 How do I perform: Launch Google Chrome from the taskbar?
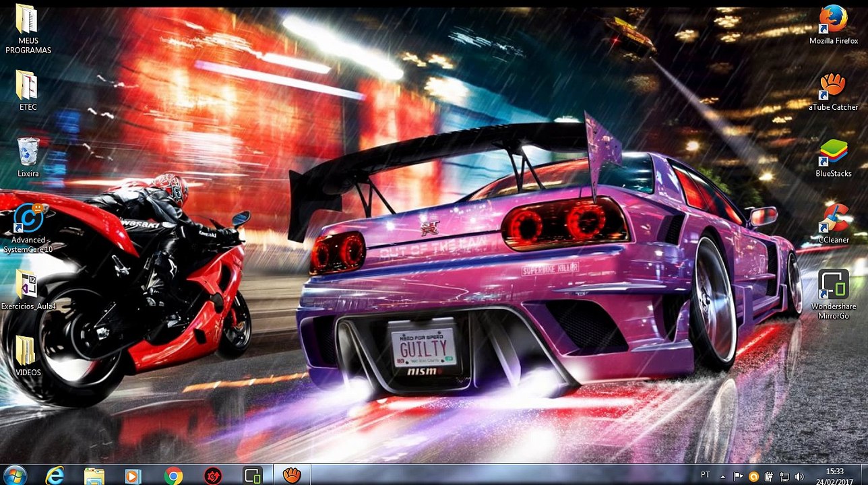(173, 476)
